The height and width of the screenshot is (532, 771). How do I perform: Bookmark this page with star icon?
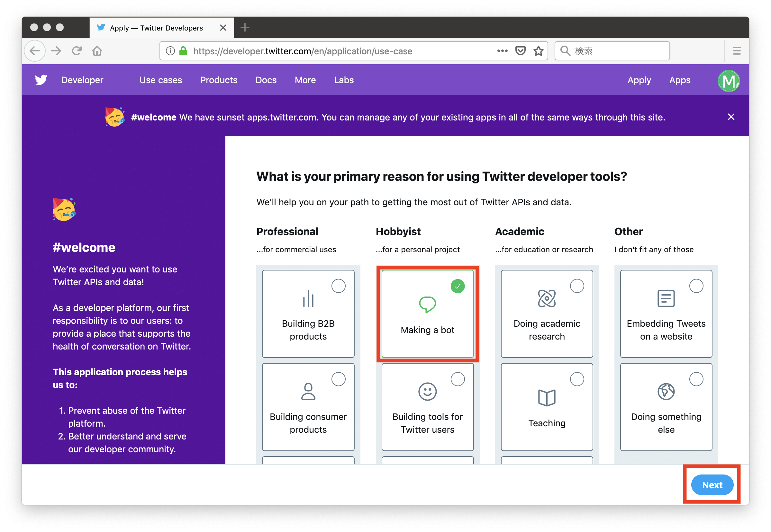coord(538,51)
